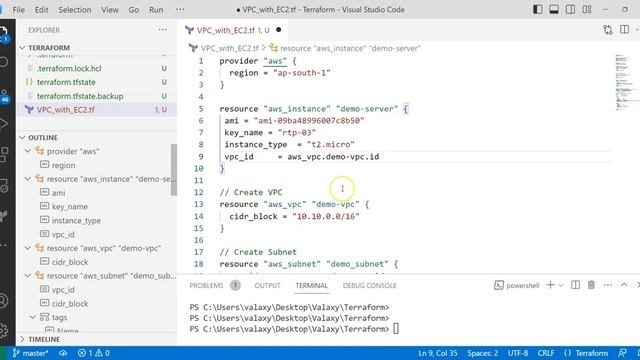Viewport: 640px width, 360px height.
Task: Toggle primary side bar layout icon
Action: pyautogui.click(x=538, y=9)
